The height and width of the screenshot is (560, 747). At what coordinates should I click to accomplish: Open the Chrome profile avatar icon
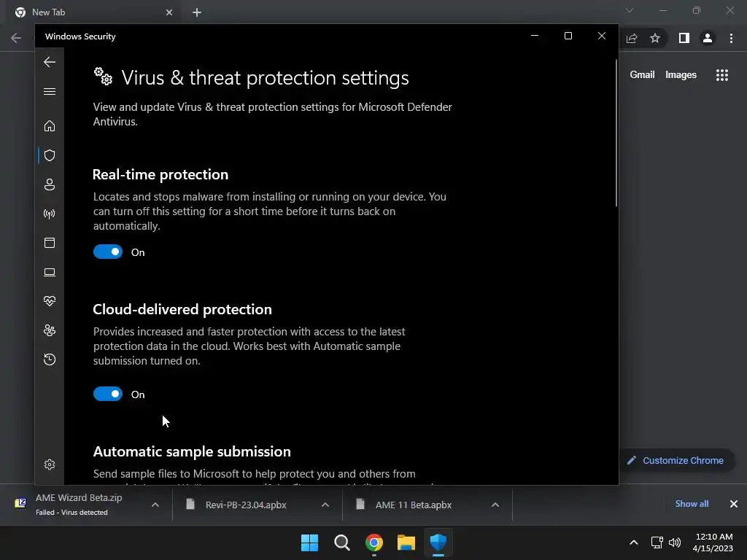[708, 38]
